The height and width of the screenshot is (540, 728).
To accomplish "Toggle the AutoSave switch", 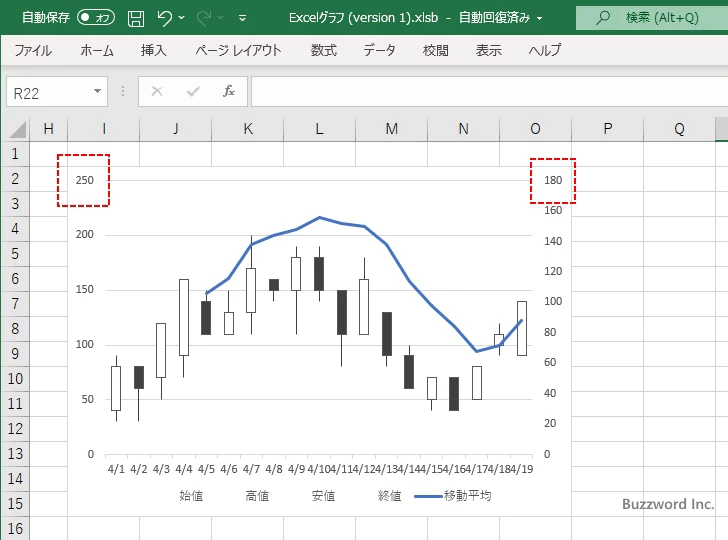I will [96, 18].
